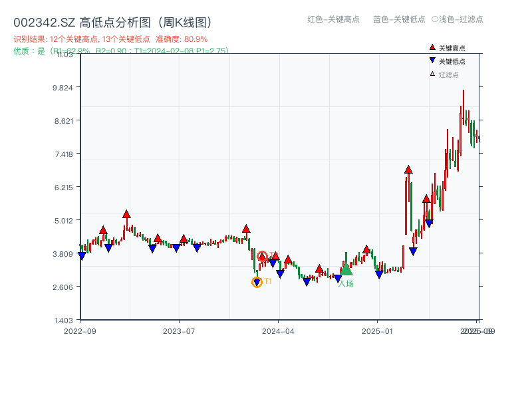
Task: Click the tallest red candlestick peaking near 9.7
Action: tap(464, 107)
